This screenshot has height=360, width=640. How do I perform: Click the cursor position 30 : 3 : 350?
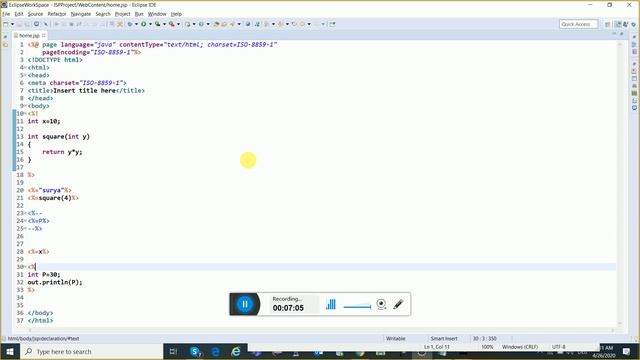(484, 338)
